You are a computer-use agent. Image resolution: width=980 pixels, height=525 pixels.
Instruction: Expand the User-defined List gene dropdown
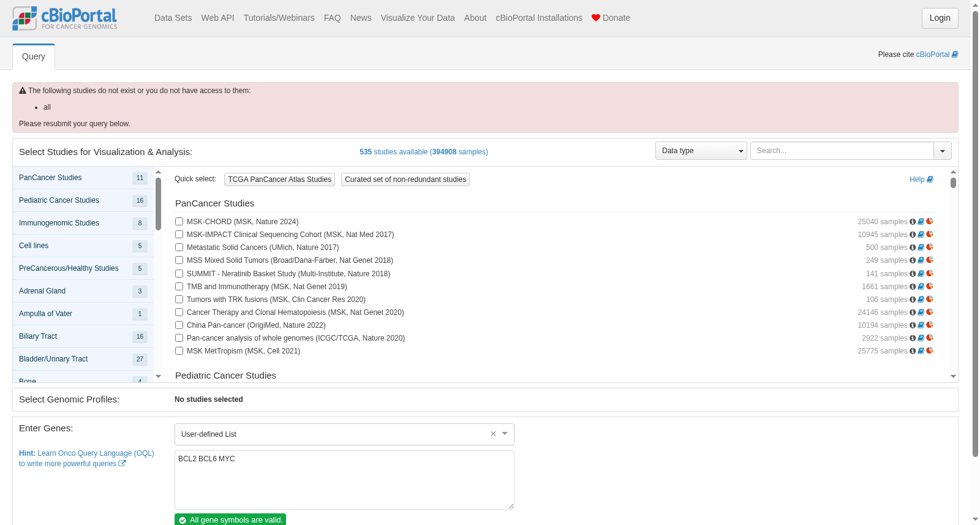505,434
